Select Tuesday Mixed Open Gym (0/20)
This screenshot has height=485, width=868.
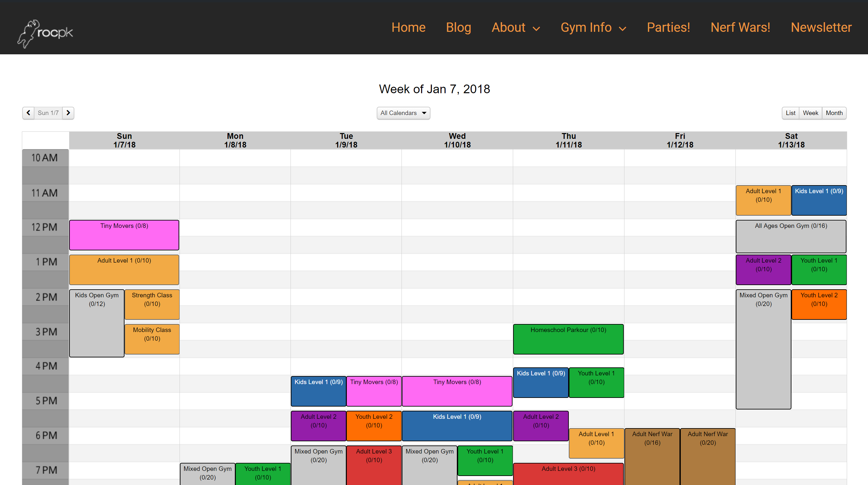point(319,465)
